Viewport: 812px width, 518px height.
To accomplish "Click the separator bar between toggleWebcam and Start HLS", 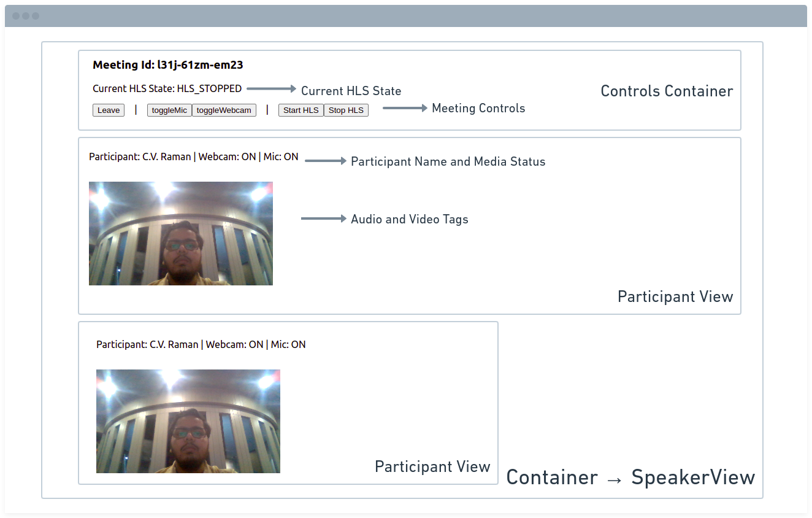I will pos(267,110).
